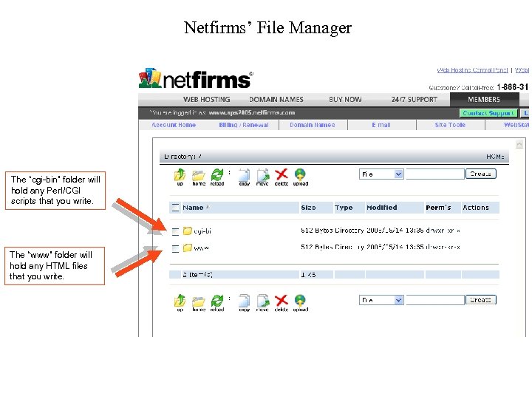Screen dimensions: 532x399
Task: Click the top Create button
Action: 481,174
